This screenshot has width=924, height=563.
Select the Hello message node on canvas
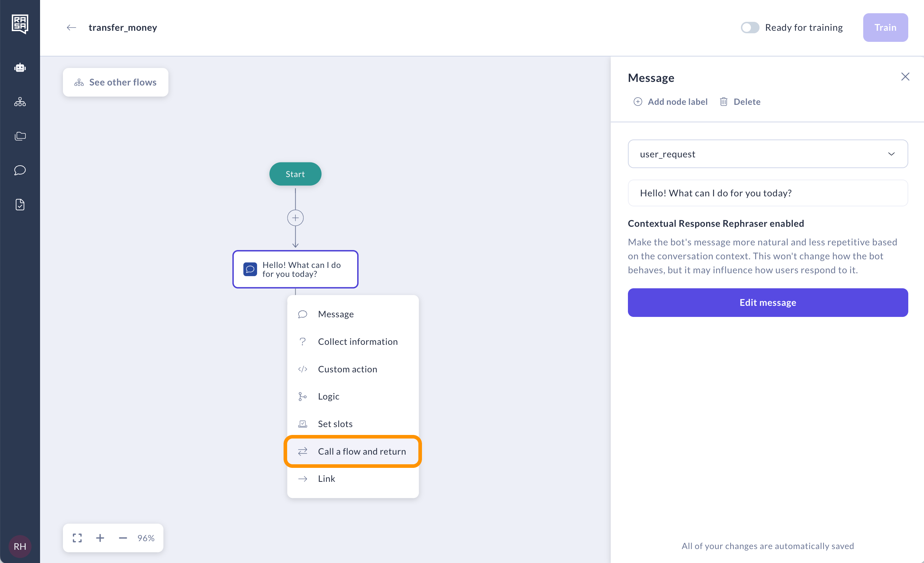tap(295, 269)
